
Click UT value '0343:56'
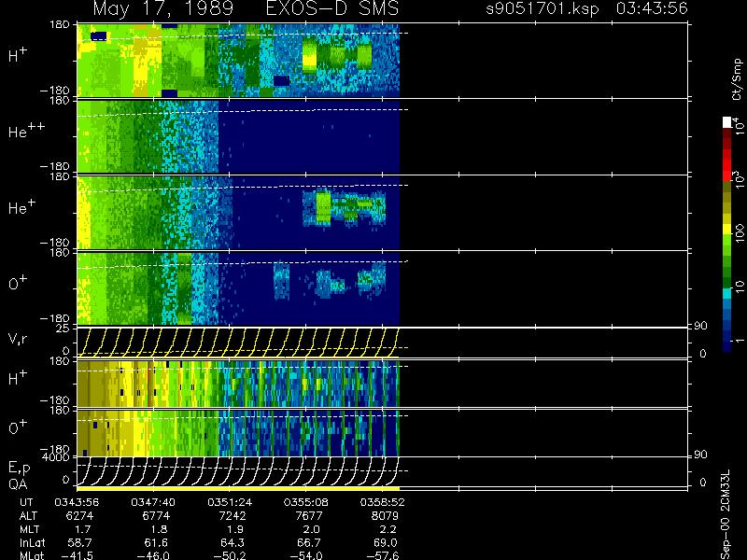pos(77,502)
